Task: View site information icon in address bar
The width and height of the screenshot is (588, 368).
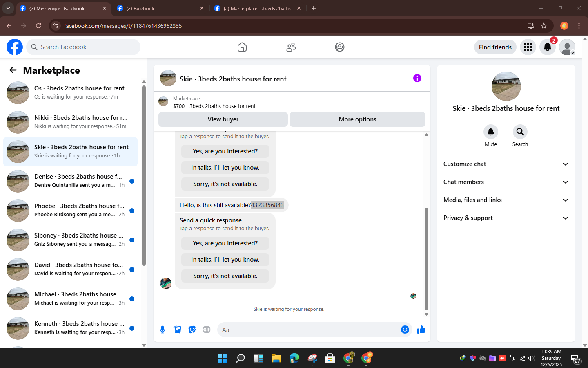Action: pos(56,26)
